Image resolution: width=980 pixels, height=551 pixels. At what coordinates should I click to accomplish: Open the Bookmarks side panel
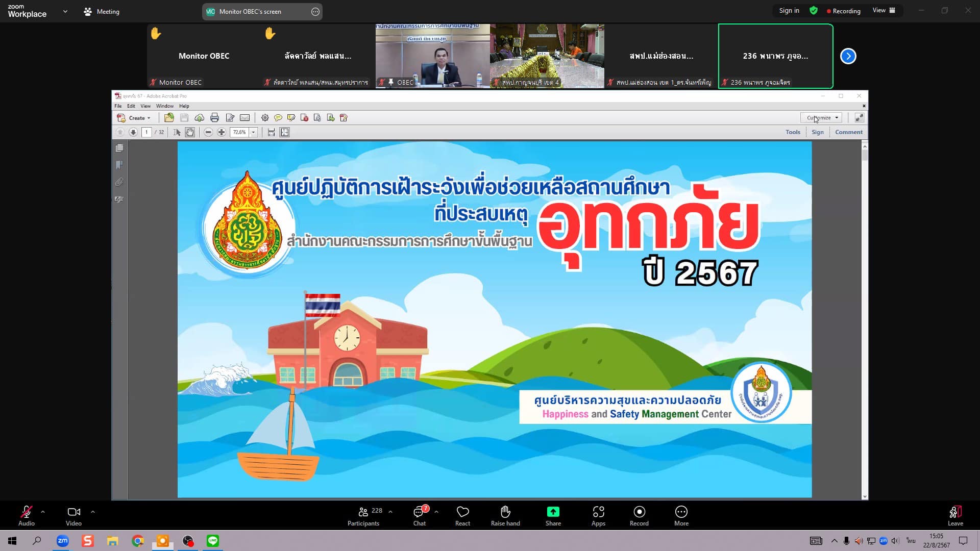pyautogui.click(x=119, y=165)
